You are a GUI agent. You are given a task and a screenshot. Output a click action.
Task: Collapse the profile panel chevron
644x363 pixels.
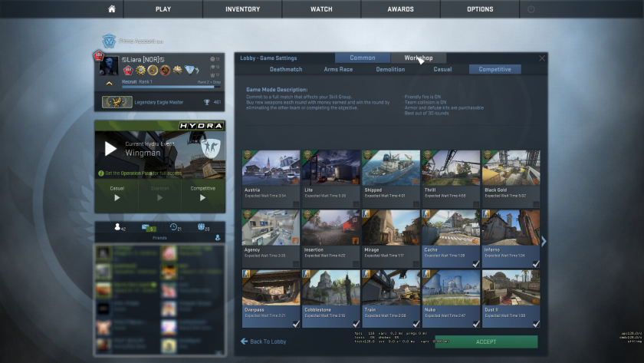click(x=109, y=83)
